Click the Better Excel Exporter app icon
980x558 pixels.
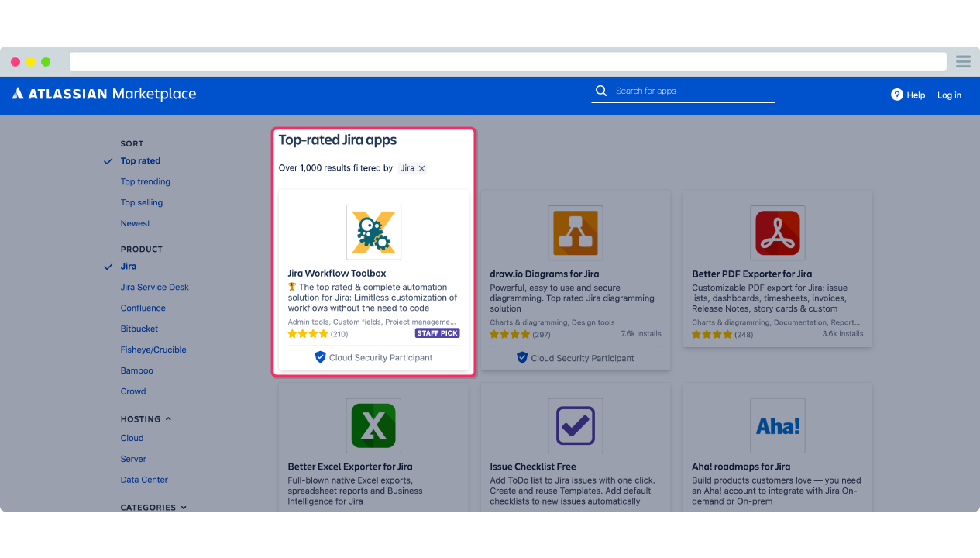tap(373, 425)
